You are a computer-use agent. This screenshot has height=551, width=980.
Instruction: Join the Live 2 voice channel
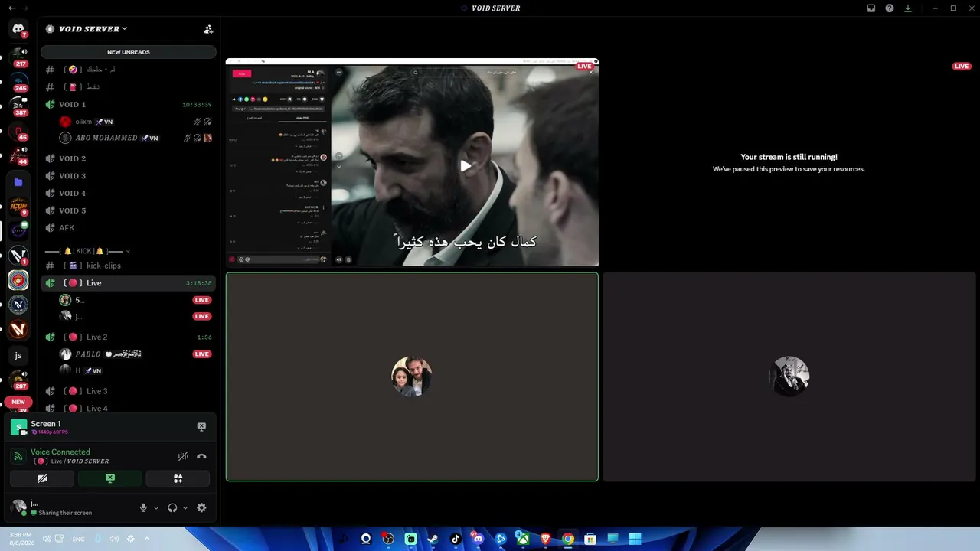128,337
